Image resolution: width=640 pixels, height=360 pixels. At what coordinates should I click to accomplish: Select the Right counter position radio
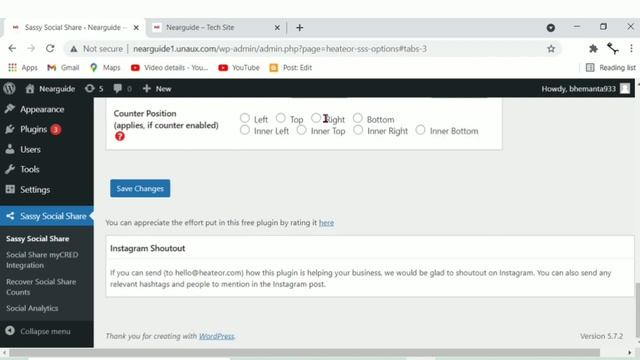pos(316,118)
